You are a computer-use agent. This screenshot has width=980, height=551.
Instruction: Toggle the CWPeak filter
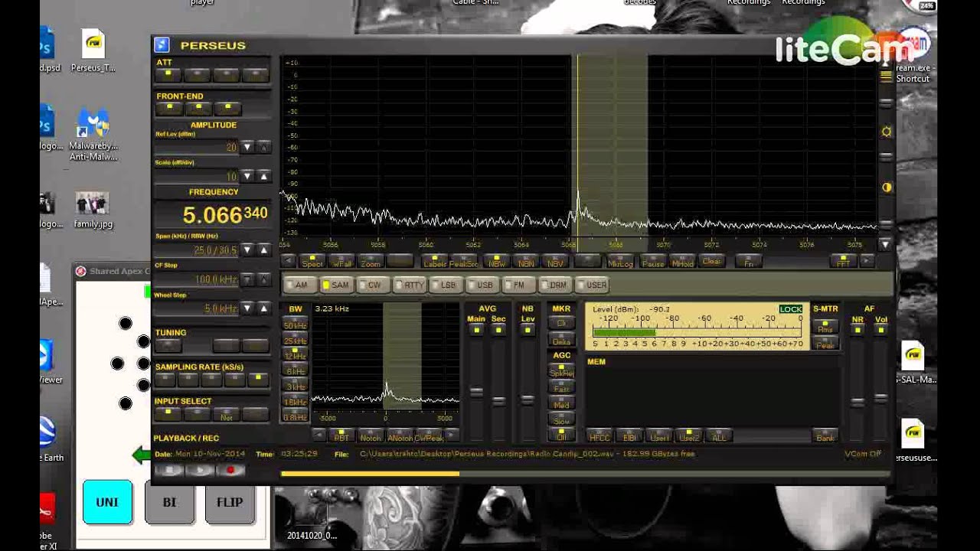click(429, 436)
